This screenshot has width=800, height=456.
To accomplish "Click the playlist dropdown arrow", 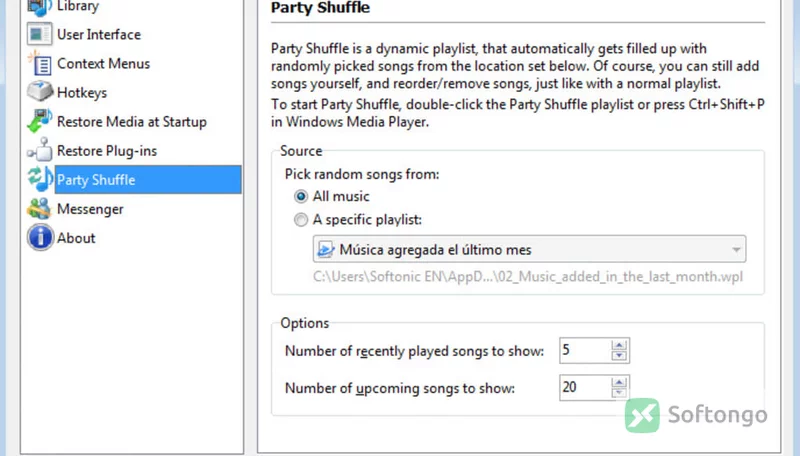I will click(x=736, y=249).
